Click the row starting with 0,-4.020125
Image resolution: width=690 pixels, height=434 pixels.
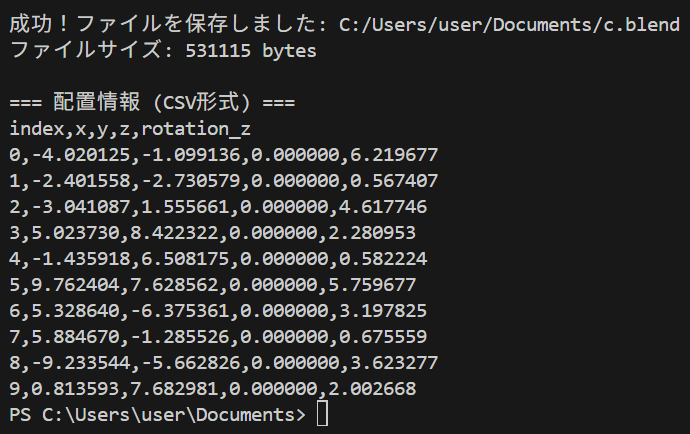click(224, 155)
